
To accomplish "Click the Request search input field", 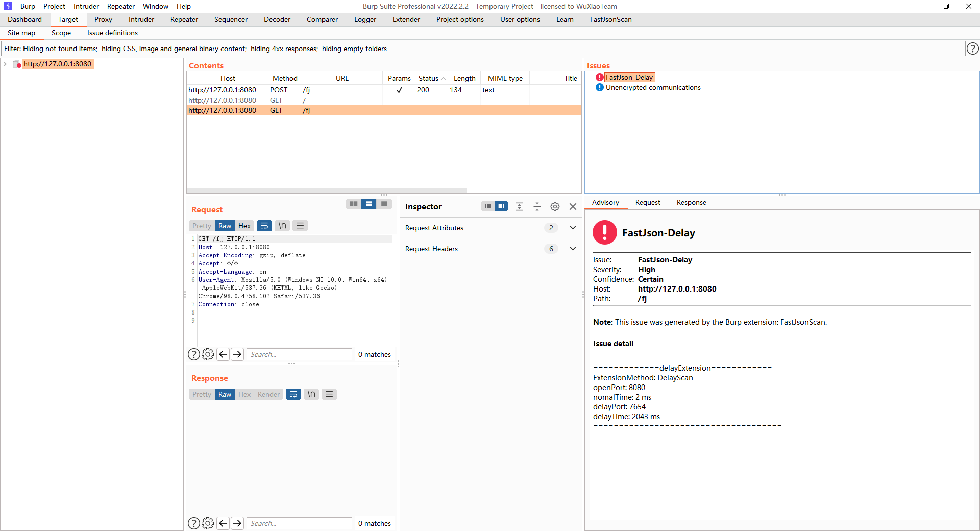I will coord(300,354).
